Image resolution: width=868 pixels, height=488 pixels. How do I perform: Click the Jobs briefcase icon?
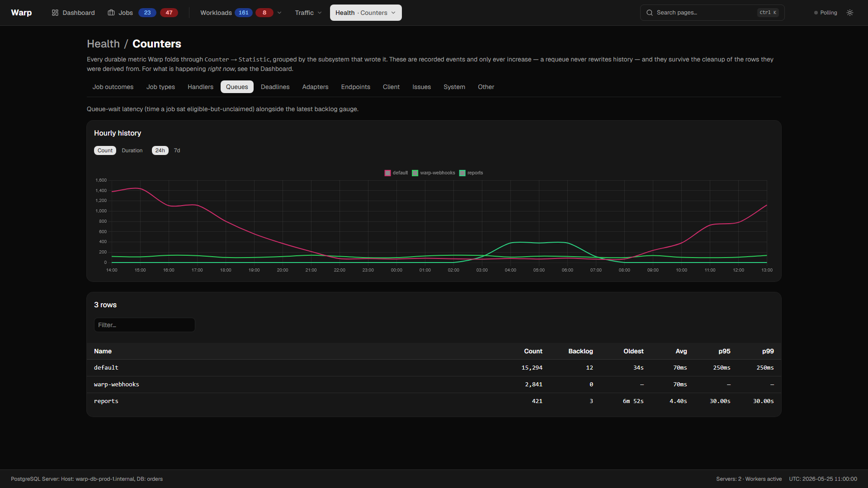(x=111, y=13)
